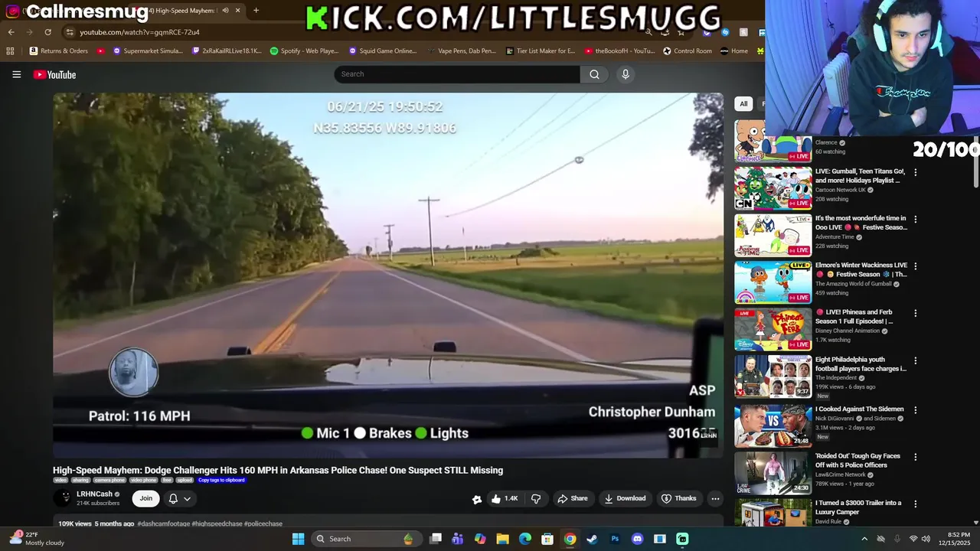The image size is (980, 551).
Task: Open Discord from the taskbar
Action: coord(637,539)
